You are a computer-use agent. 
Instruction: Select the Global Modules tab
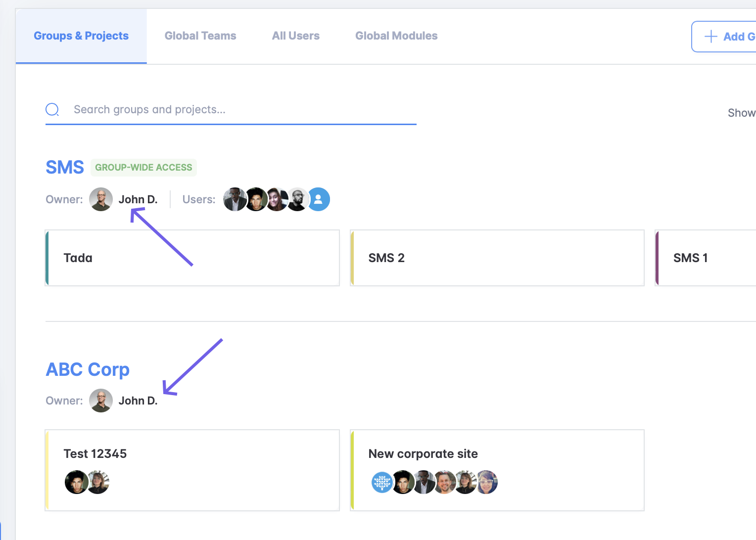point(396,36)
